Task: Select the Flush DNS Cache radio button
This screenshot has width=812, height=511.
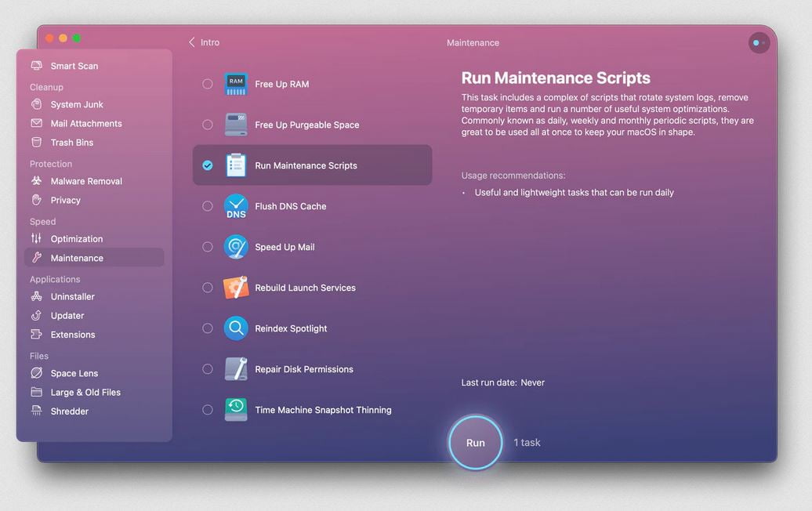Action: point(207,206)
